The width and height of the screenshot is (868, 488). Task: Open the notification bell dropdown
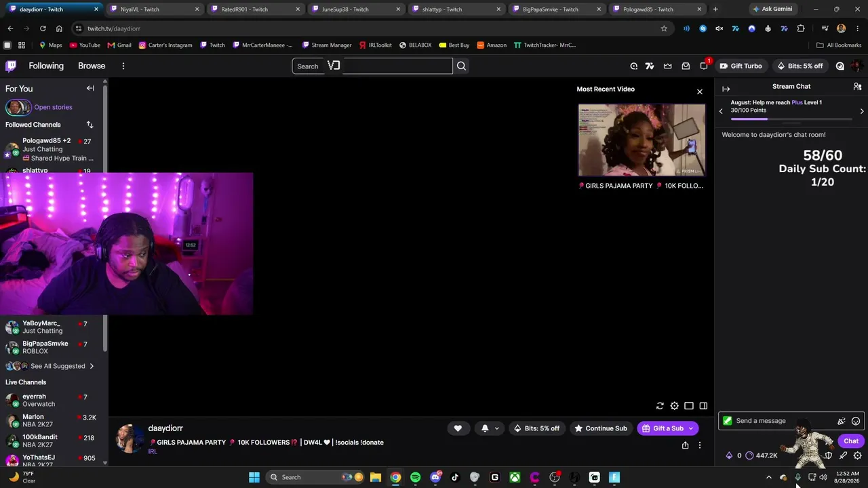(489, 428)
